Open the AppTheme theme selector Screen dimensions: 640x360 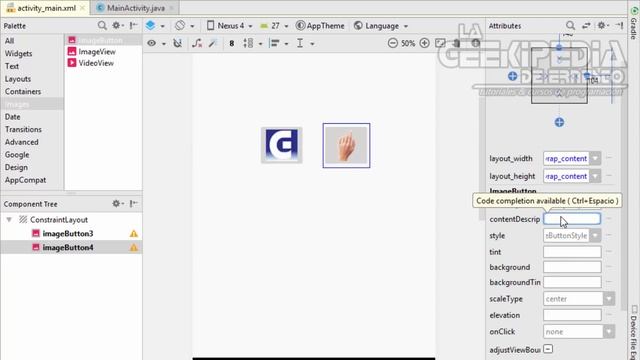point(320,26)
